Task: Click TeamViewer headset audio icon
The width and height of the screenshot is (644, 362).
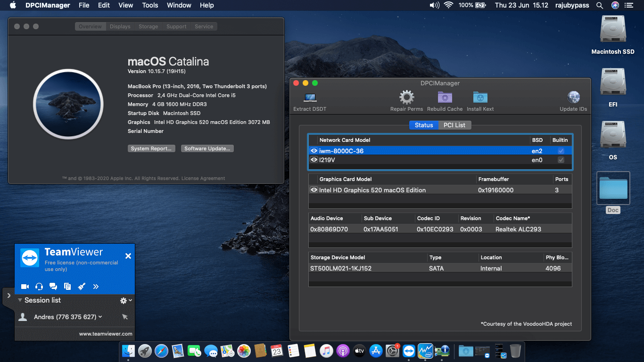Action: tap(39, 286)
